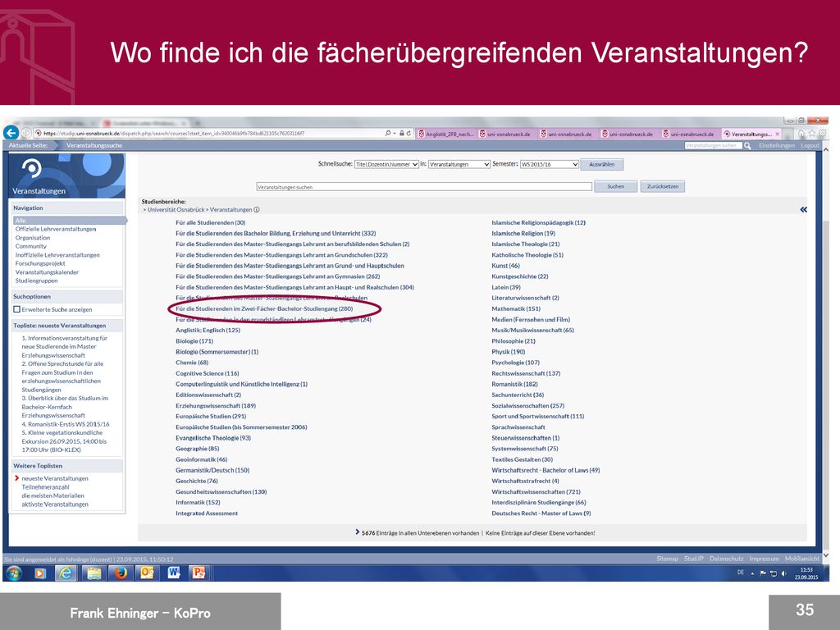Viewport: 840px width, 630px height.
Task: Open Word from the taskbar
Action: (174, 573)
